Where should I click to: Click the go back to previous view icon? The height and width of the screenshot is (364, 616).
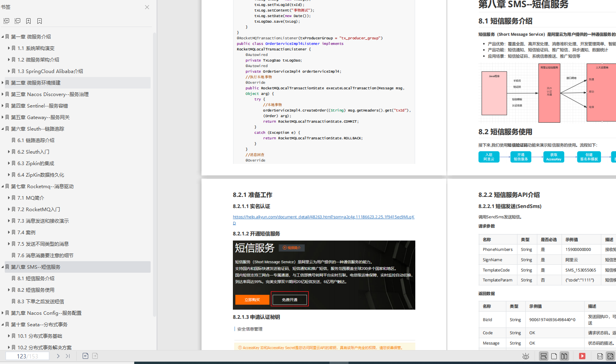(85, 356)
